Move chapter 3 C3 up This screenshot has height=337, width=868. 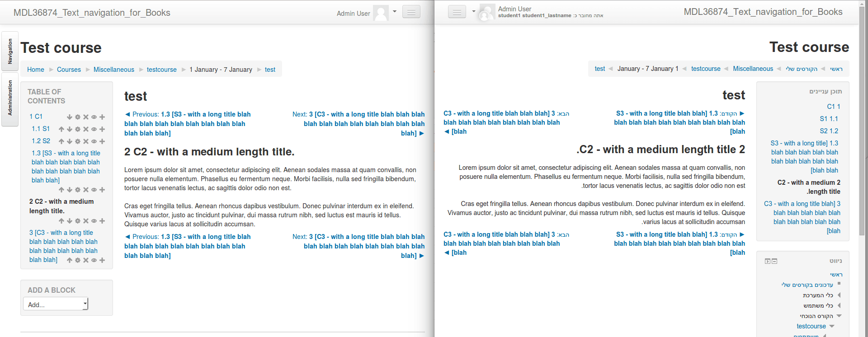point(70,260)
